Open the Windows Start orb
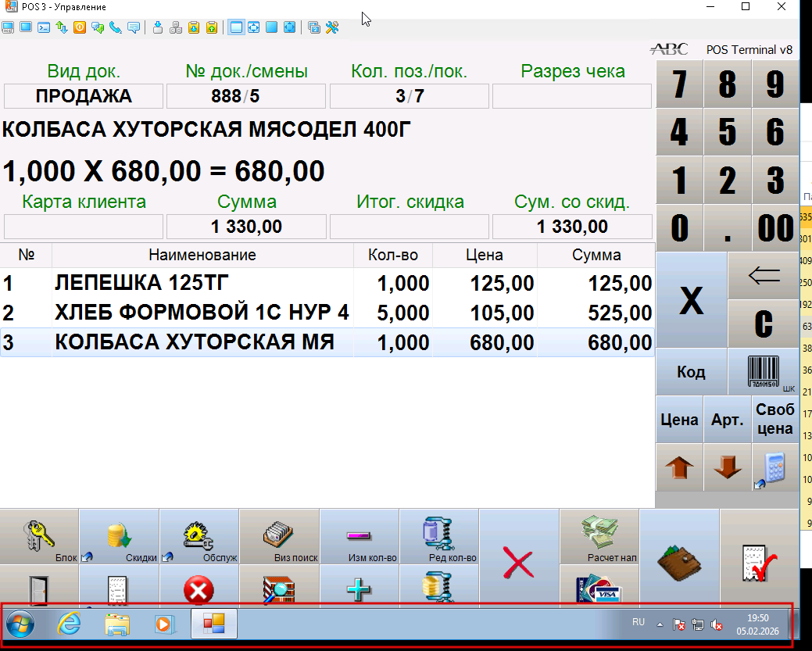 tap(20, 624)
